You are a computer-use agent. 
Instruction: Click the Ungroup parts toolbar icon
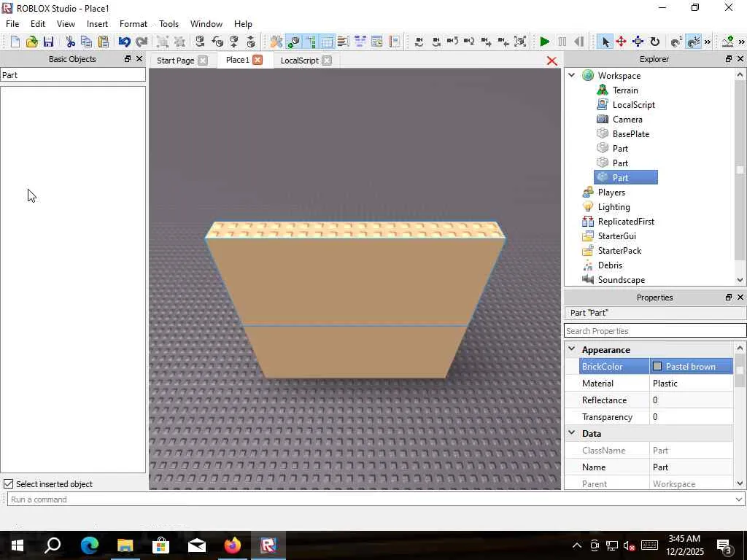179,42
